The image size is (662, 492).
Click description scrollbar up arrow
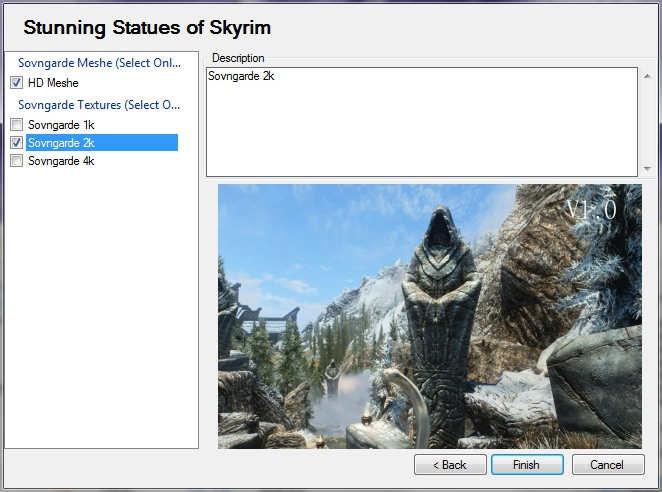point(647,76)
